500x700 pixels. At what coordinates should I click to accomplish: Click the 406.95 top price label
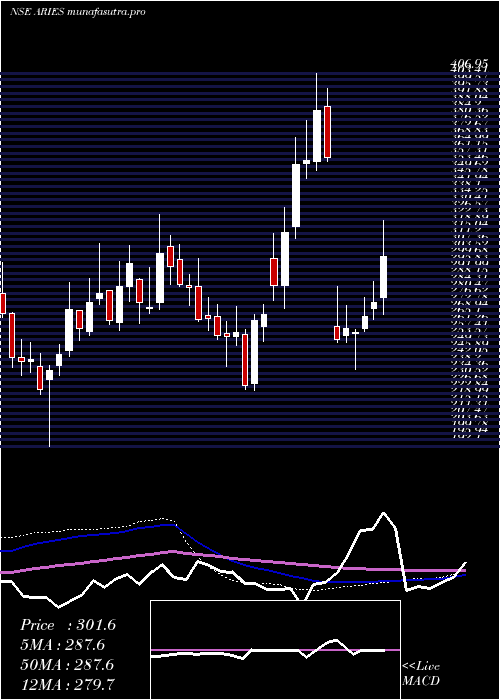pyautogui.click(x=468, y=66)
